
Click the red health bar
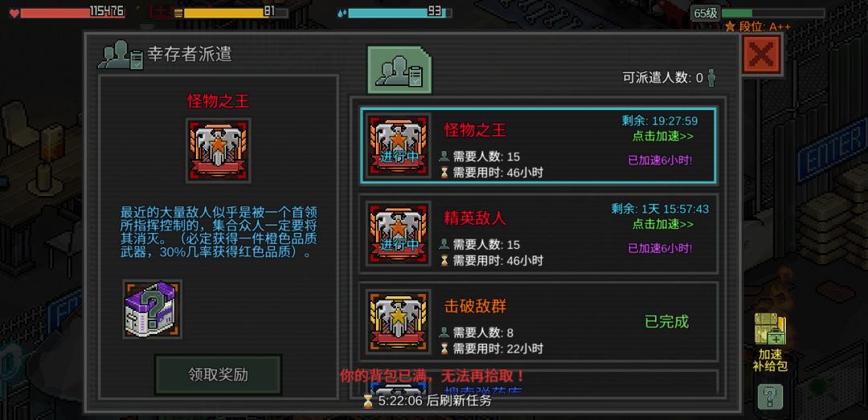tap(72, 12)
